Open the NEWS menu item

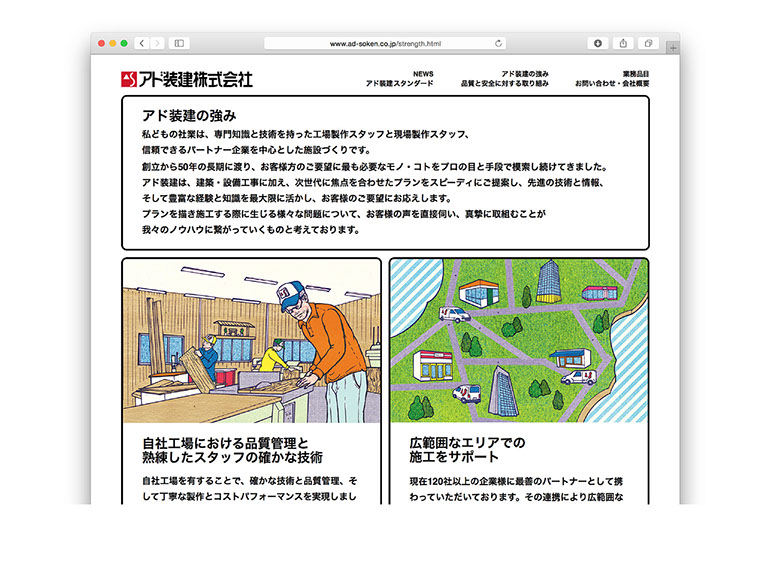[x=423, y=74]
